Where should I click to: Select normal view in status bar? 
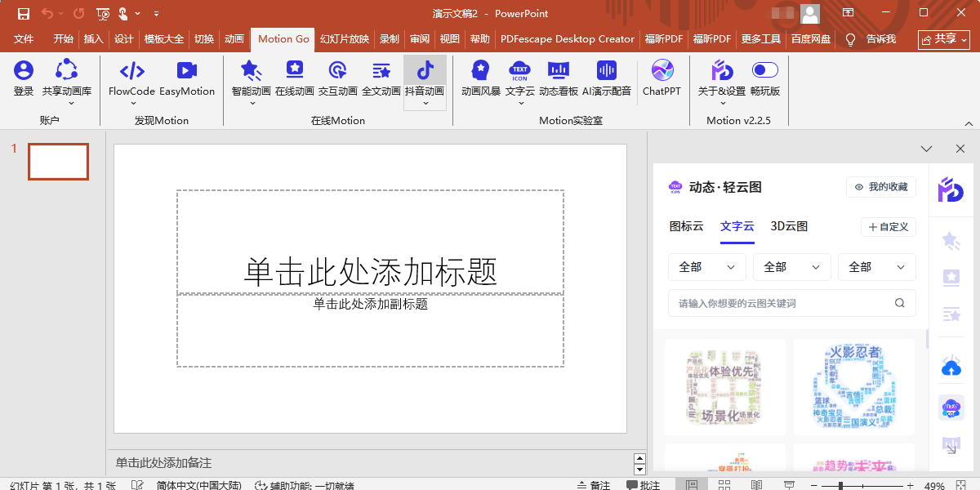click(692, 485)
